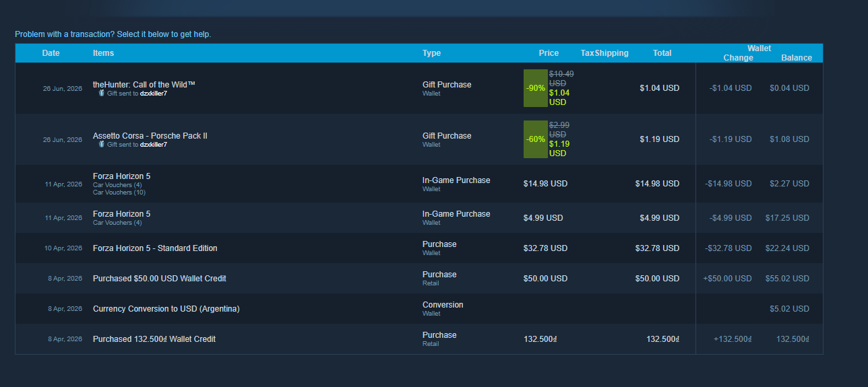Click the struck-through $2.99 USD original price
Viewport: 868px width, 387px height.
[x=559, y=130]
